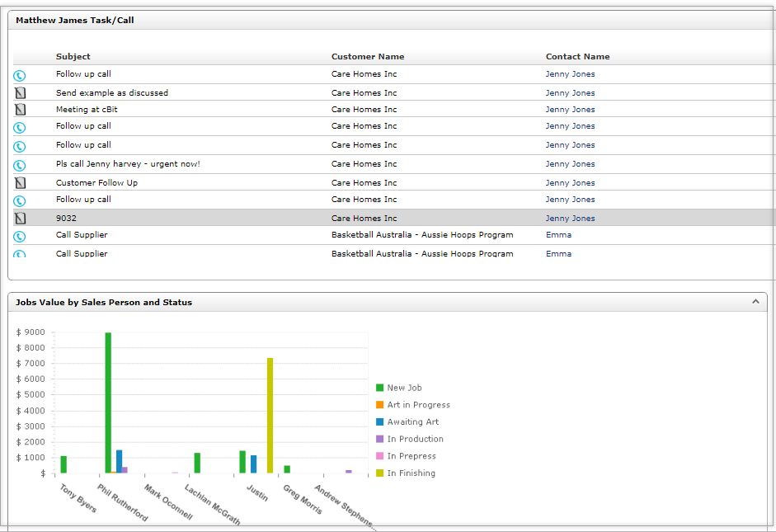Open task icon beside Meeting at cBit
The image size is (776, 532).
pyautogui.click(x=21, y=110)
